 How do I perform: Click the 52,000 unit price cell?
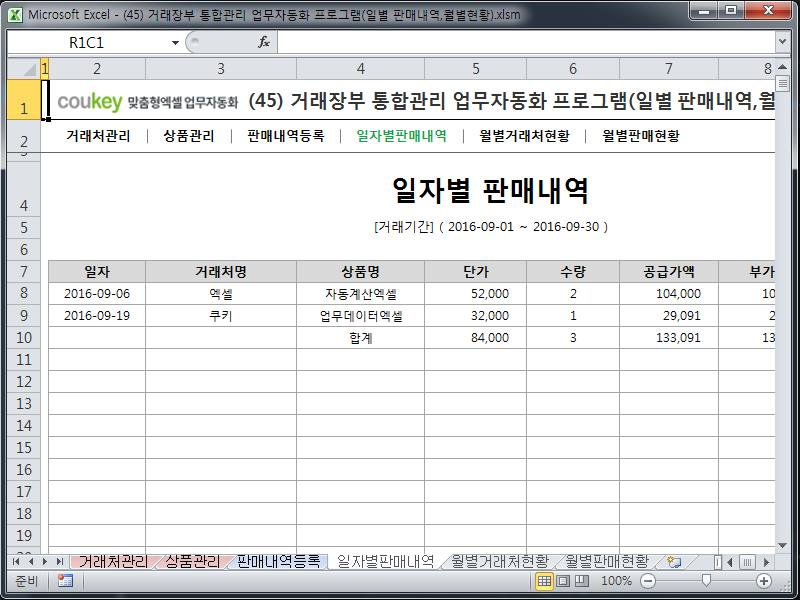click(476, 294)
